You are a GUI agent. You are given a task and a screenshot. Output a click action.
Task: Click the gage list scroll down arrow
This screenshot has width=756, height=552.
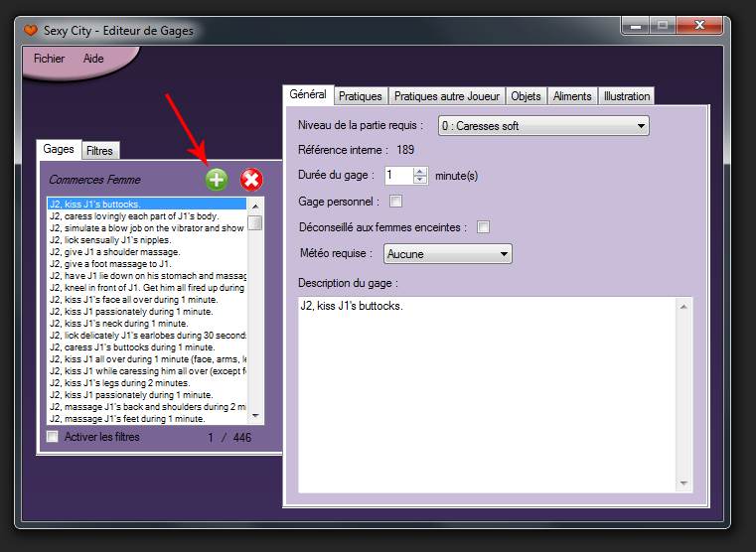click(255, 416)
